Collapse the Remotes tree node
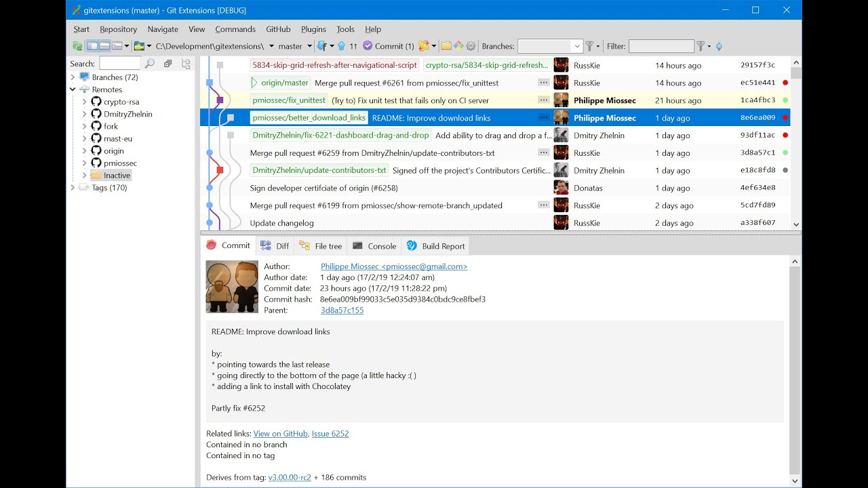The width and height of the screenshot is (868, 488). (x=73, y=89)
